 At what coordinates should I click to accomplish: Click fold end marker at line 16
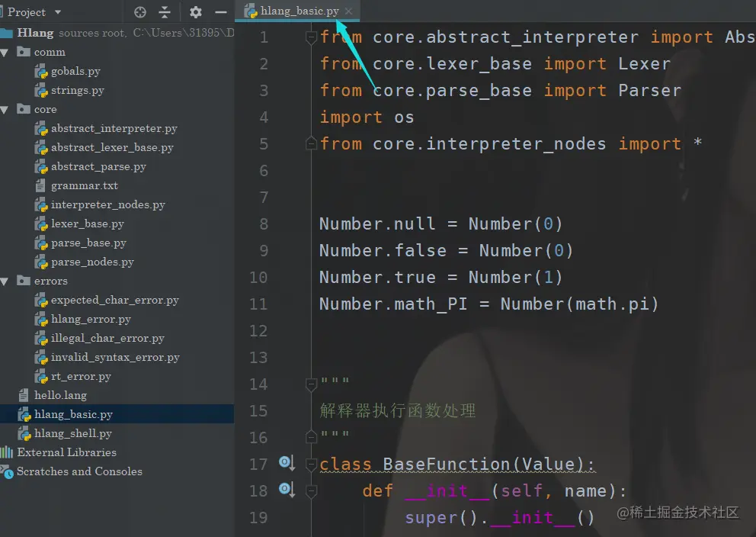(311, 436)
